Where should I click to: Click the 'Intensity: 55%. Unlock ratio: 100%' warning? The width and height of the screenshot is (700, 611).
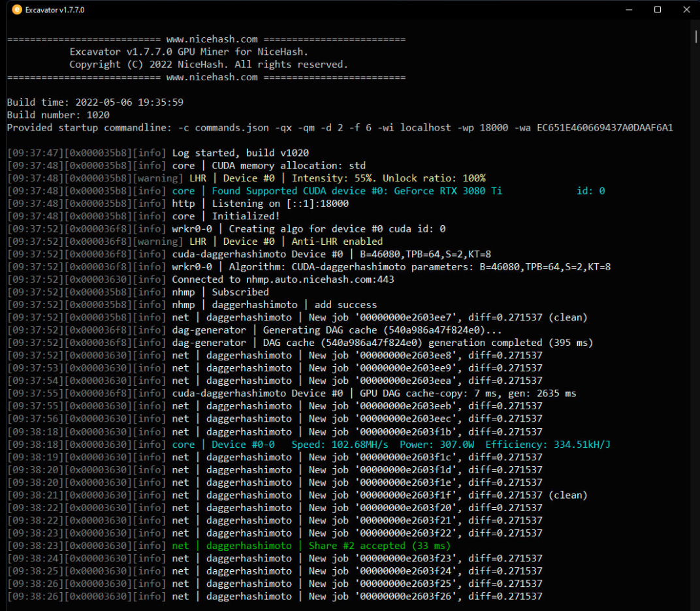pyautogui.click(x=246, y=178)
